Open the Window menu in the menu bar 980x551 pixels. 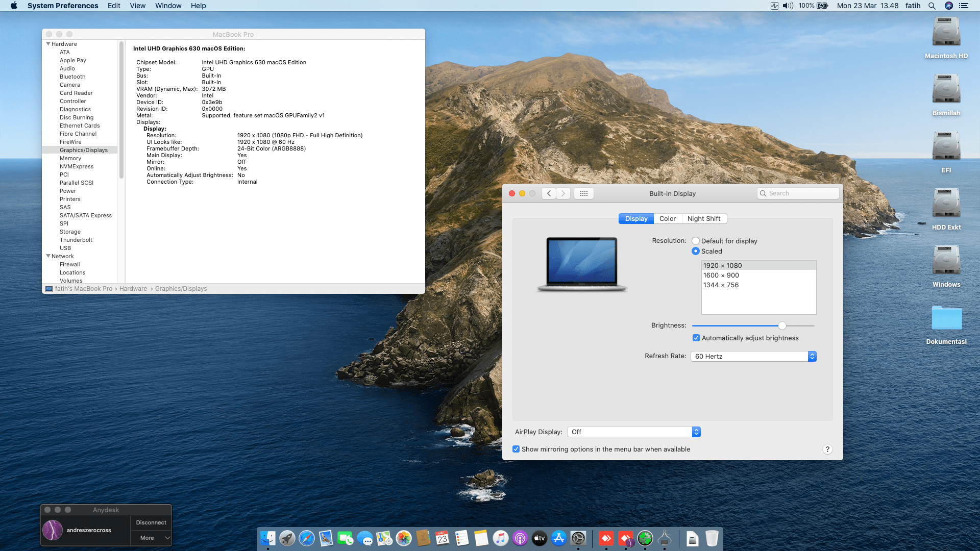point(168,6)
